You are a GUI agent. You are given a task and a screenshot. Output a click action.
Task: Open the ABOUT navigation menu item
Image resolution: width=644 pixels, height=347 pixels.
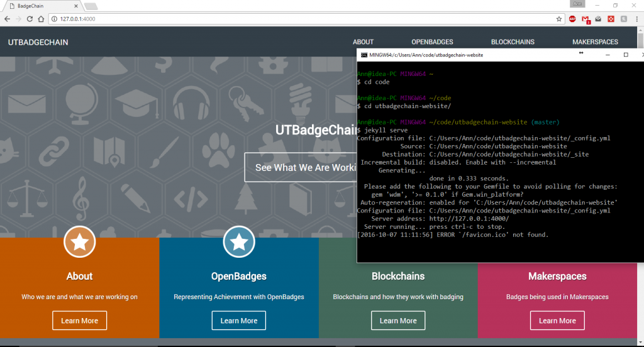coord(363,42)
